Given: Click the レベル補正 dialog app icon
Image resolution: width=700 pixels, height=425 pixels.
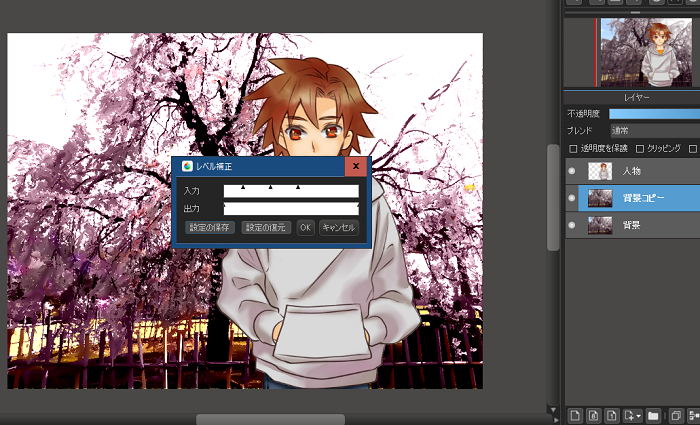Looking at the screenshot, I should (187, 167).
